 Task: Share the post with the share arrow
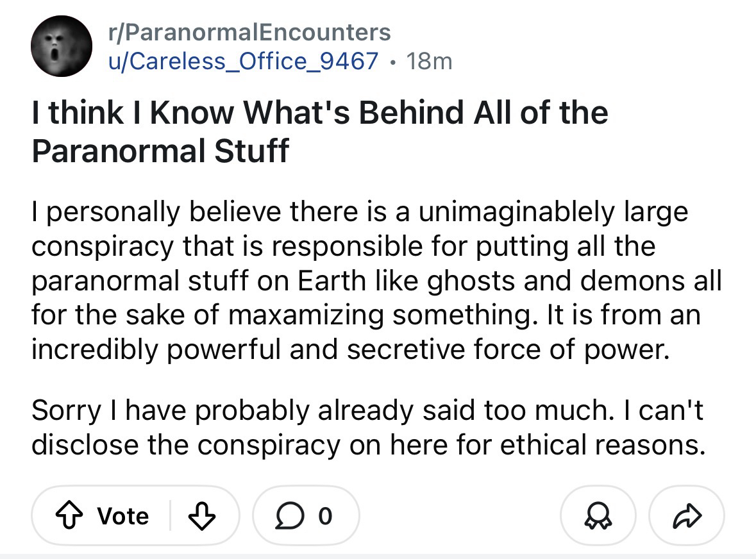(x=687, y=516)
